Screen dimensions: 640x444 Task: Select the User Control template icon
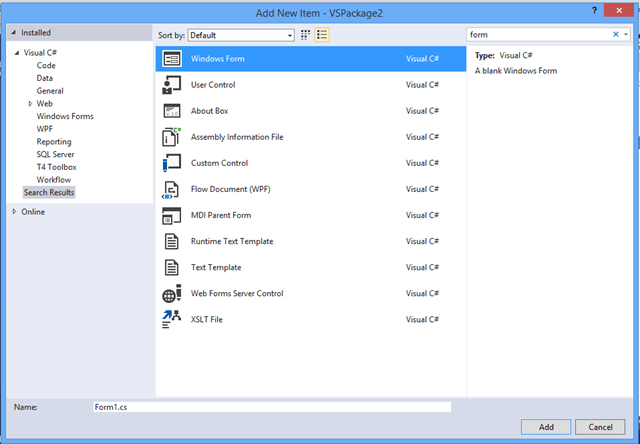tap(172, 85)
